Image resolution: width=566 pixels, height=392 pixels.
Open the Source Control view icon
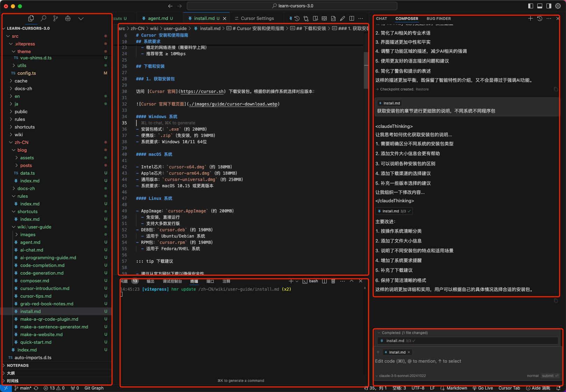[x=56, y=19]
